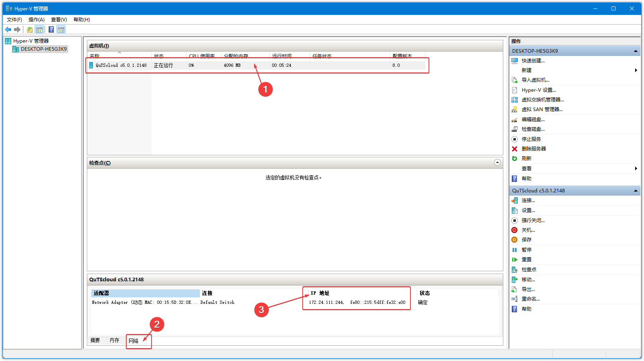
Task: Click 暂停 pause VM action
Action: coord(526,250)
